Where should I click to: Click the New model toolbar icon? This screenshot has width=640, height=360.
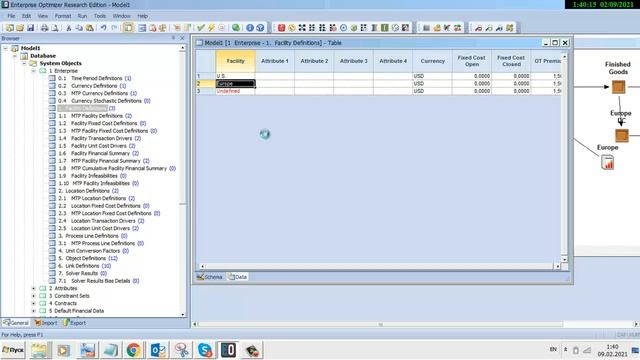click(9, 28)
